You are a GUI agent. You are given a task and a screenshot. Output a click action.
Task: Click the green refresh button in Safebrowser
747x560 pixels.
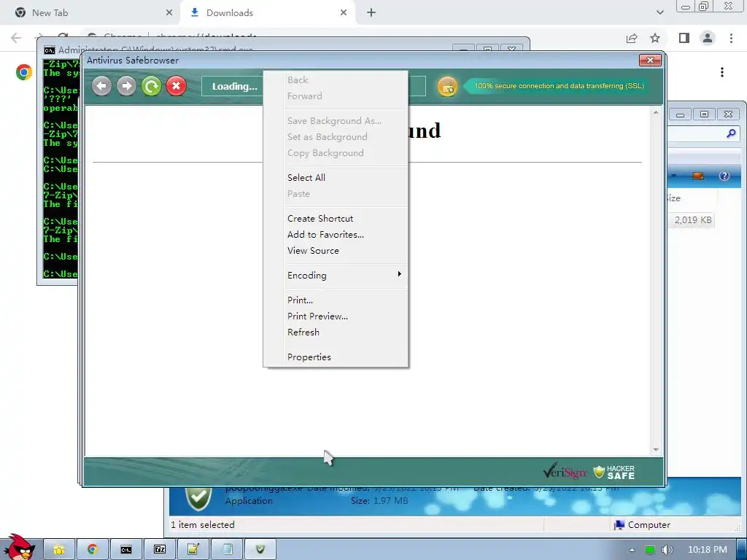coord(152,86)
